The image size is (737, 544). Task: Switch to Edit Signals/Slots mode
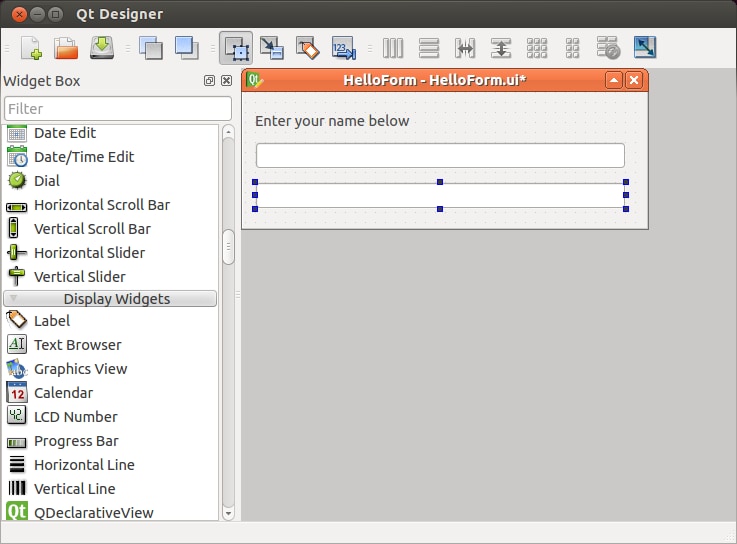tap(272, 48)
